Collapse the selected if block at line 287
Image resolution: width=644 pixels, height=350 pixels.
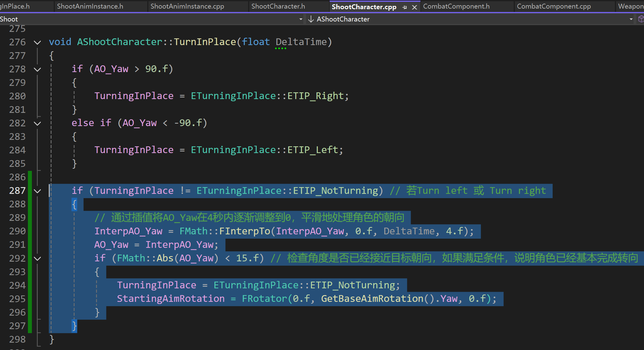[37, 191]
